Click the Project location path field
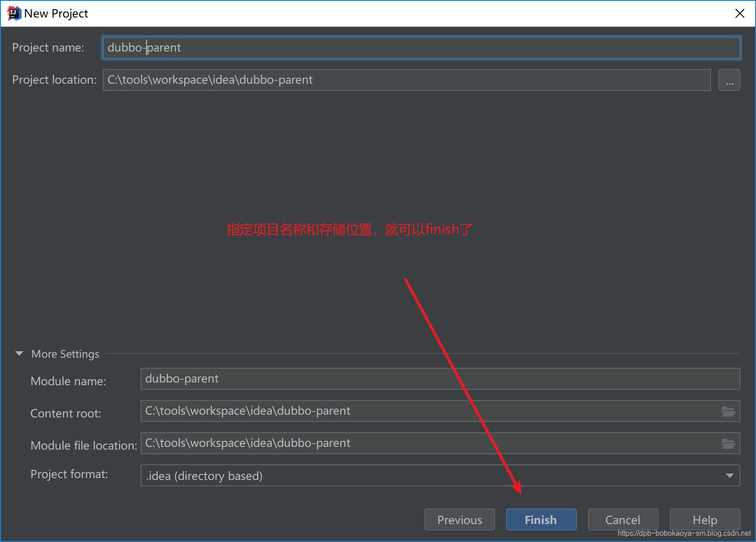Viewport: 756px width, 542px height. [406, 80]
